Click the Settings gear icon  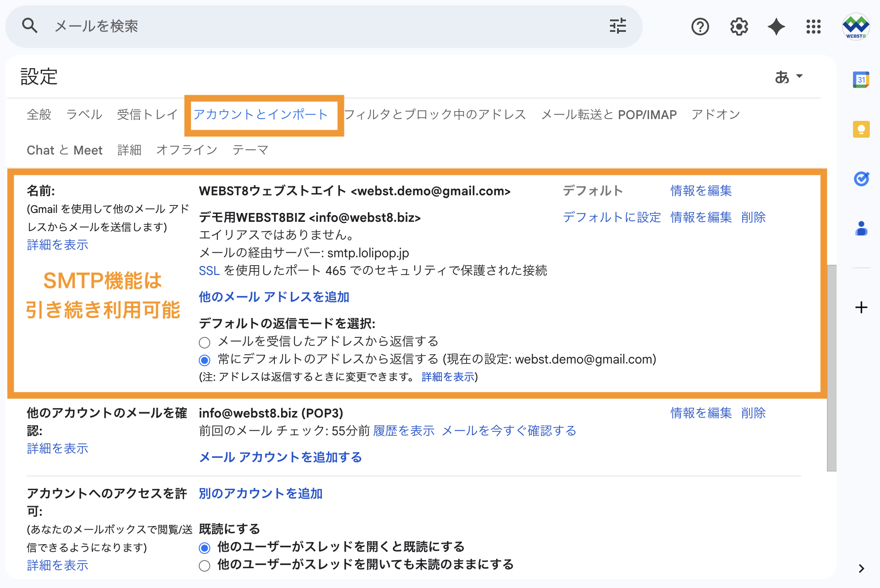(x=739, y=27)
